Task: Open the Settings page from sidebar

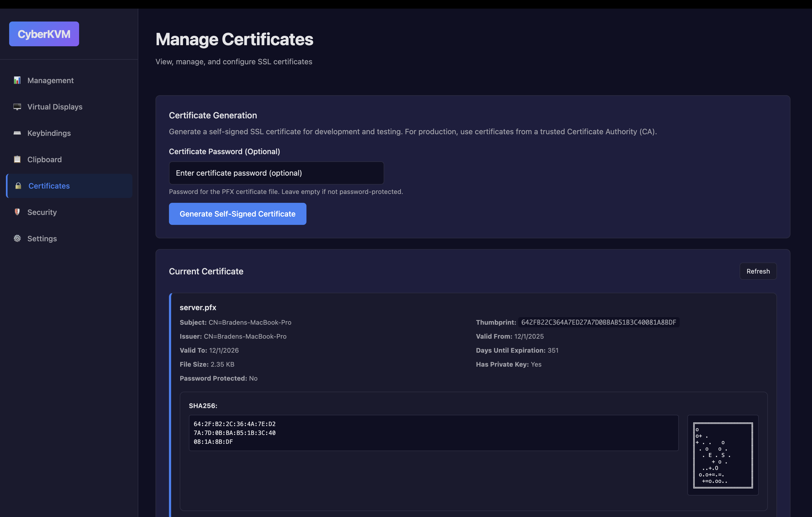Action: coord(42,238)
